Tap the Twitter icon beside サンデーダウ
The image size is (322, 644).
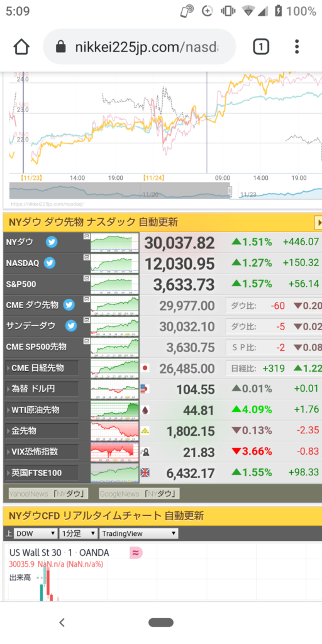(72, 326)
